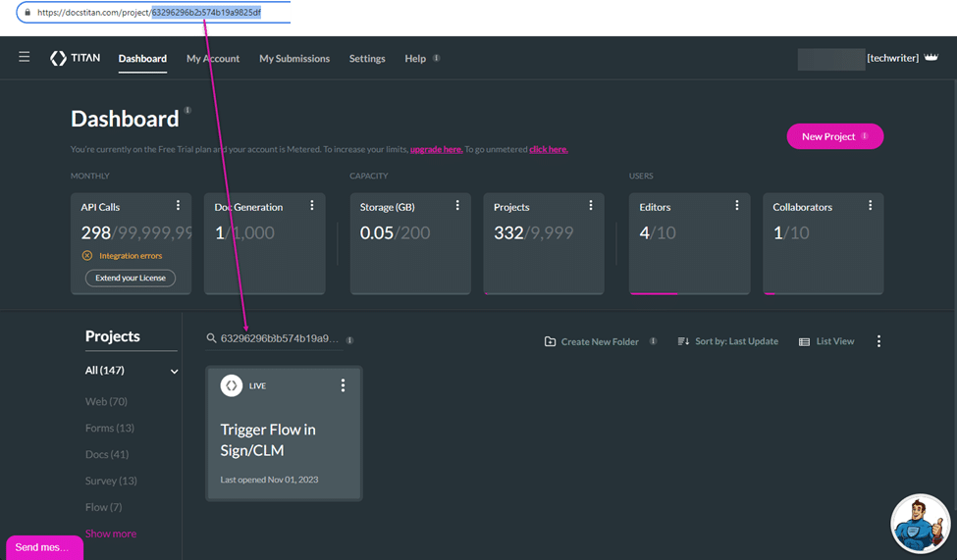Click the search magnifier icon

(x=211, y=338)
